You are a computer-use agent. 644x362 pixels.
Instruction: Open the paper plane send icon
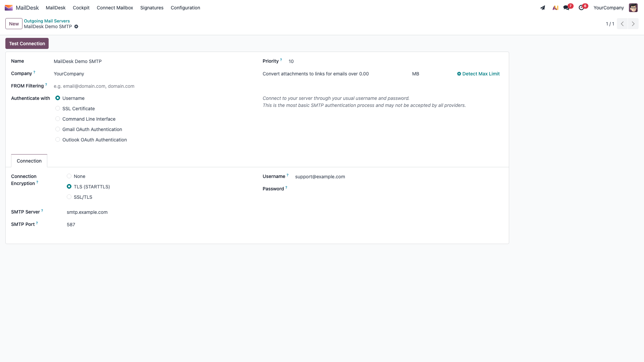(x=543, y=8)
